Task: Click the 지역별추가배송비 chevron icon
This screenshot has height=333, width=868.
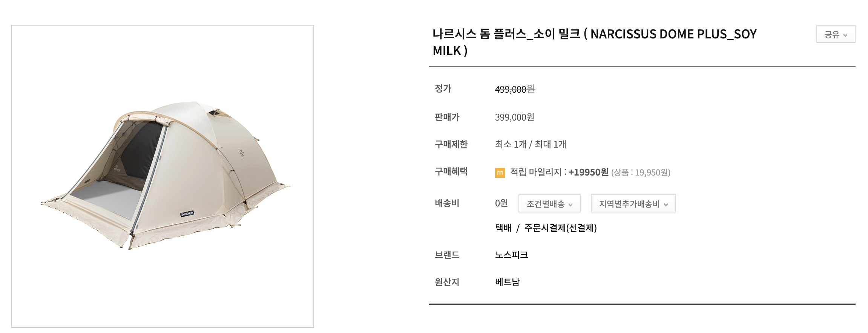Action: point(666,204)
